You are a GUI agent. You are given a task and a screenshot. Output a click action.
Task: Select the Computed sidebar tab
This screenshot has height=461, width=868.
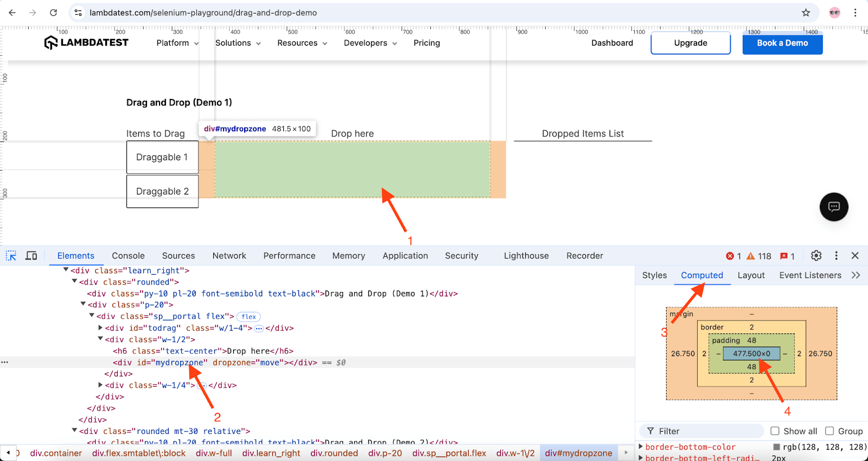[x=702, y=275]
